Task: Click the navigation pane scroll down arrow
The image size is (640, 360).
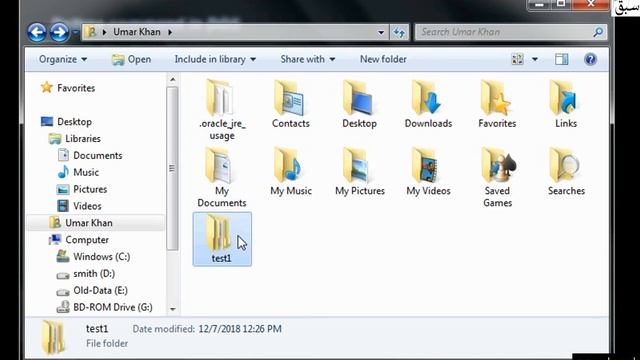Action: 172,309
